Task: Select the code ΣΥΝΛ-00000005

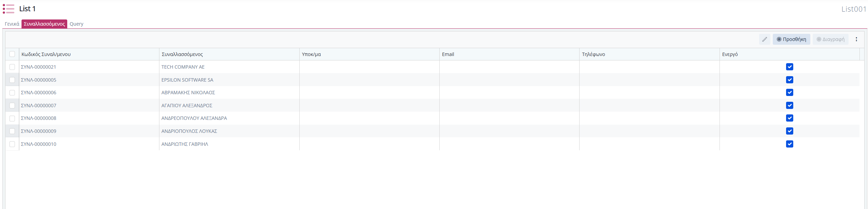Action: click(39, 80)
